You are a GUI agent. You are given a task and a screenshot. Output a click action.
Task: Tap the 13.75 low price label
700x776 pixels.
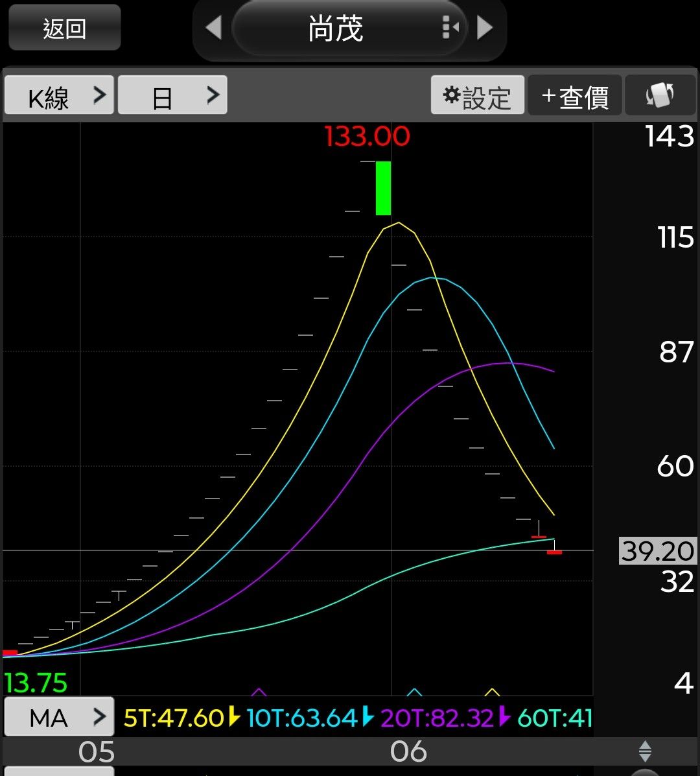(36, 683)
